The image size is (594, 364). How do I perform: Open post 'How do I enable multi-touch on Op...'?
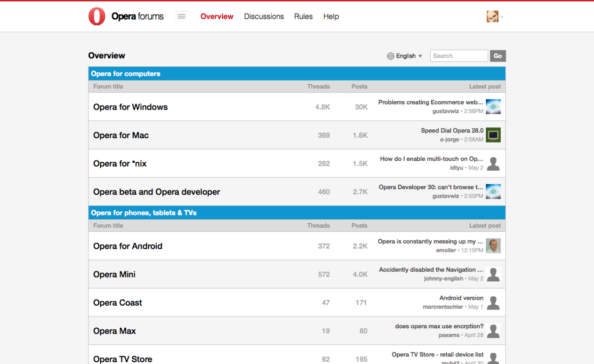(x=432, y=159)
